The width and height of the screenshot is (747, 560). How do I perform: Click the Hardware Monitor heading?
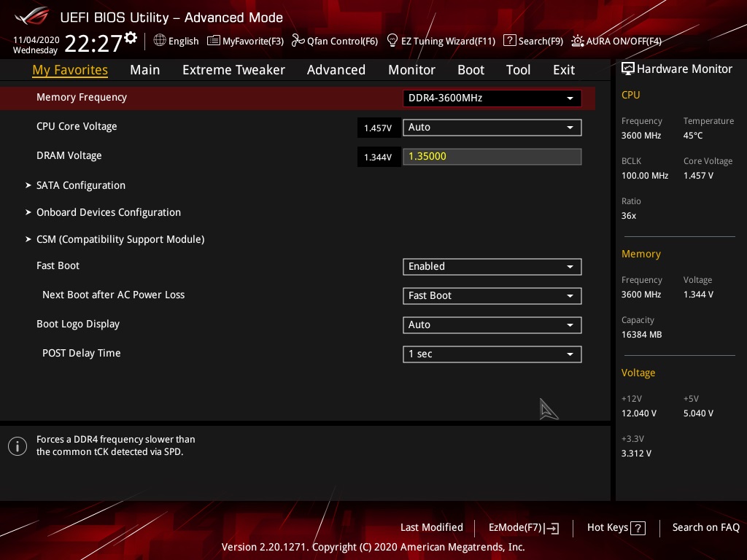[x=684, y=69]
